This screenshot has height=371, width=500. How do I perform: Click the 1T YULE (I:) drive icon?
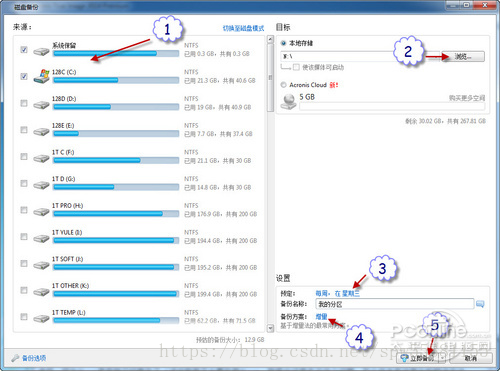(41, 238)
